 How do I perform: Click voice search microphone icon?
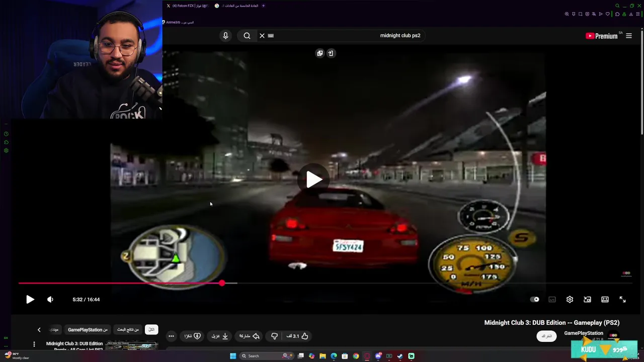click(225, 36)
